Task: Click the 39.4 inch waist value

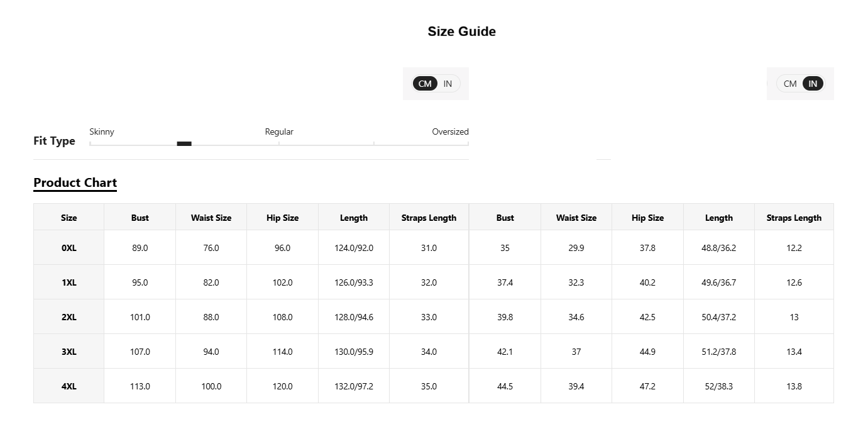Action: [576, 386]
